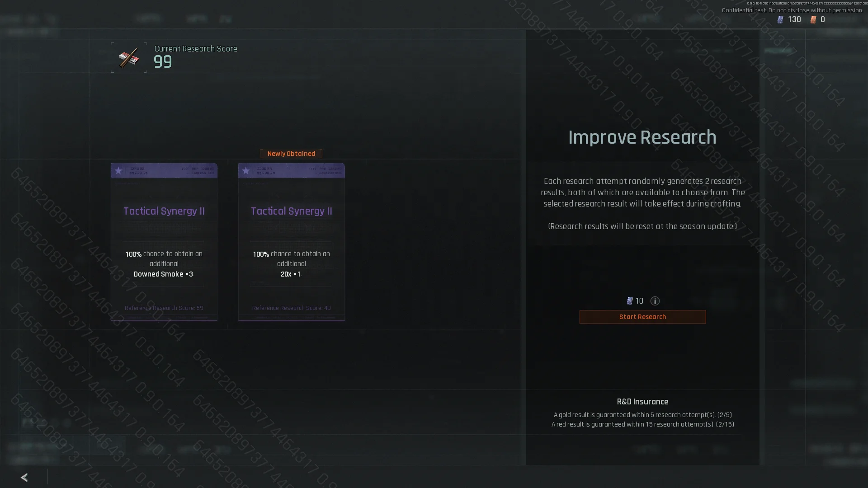Open the research cost info icon
Screen dimensions: 868x488
click(655, 301)
